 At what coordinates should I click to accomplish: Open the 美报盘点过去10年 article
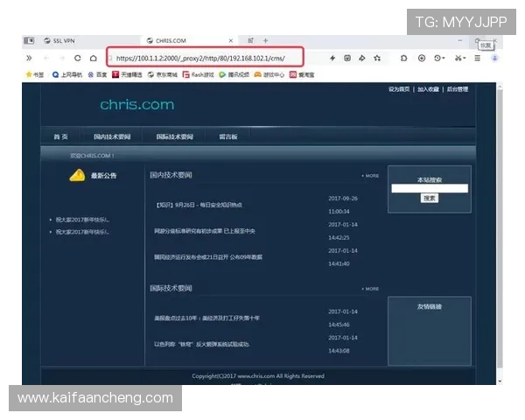point(206,318)
